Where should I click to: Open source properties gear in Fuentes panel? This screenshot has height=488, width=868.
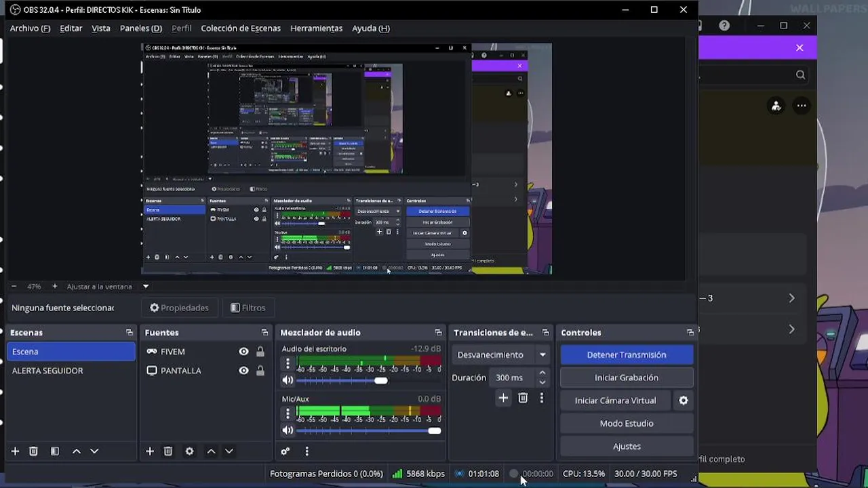click(x=189, y=451)
